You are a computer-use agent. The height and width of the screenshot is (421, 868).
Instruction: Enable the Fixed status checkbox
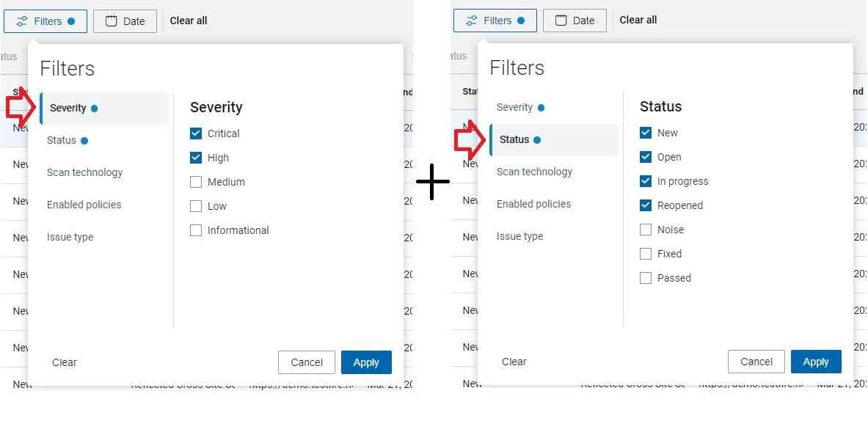646,254
